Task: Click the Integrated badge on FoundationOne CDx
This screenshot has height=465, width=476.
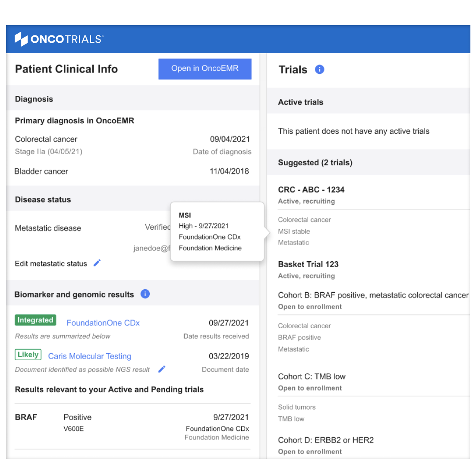Action: [x=35, y=320]
